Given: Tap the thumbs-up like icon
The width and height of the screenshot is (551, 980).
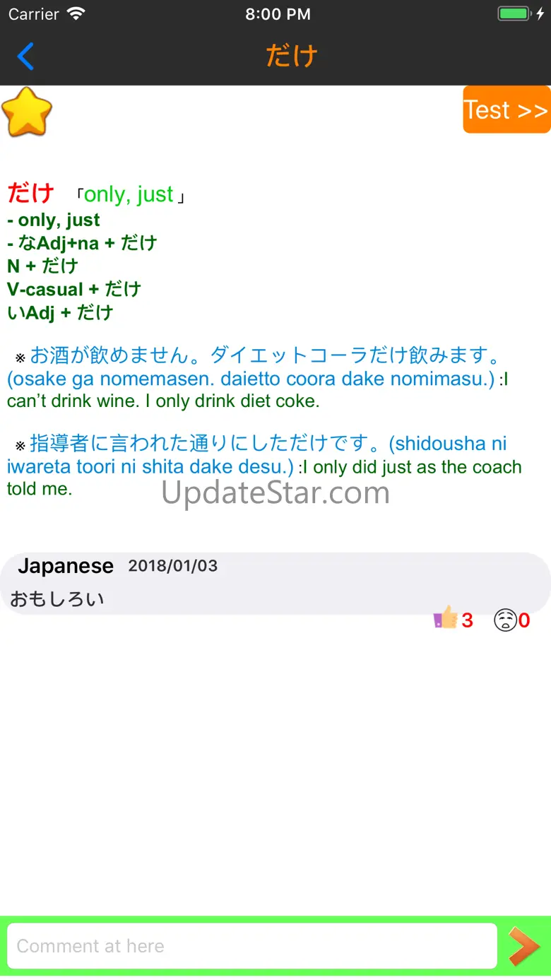Looking at the screenshot, I should tap(445, 618).
